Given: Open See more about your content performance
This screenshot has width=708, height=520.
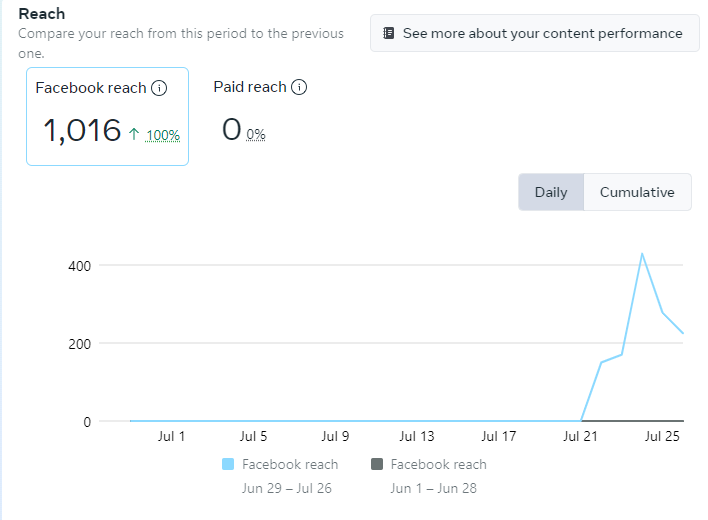Looking at the screenshot, I should [542, 33].
